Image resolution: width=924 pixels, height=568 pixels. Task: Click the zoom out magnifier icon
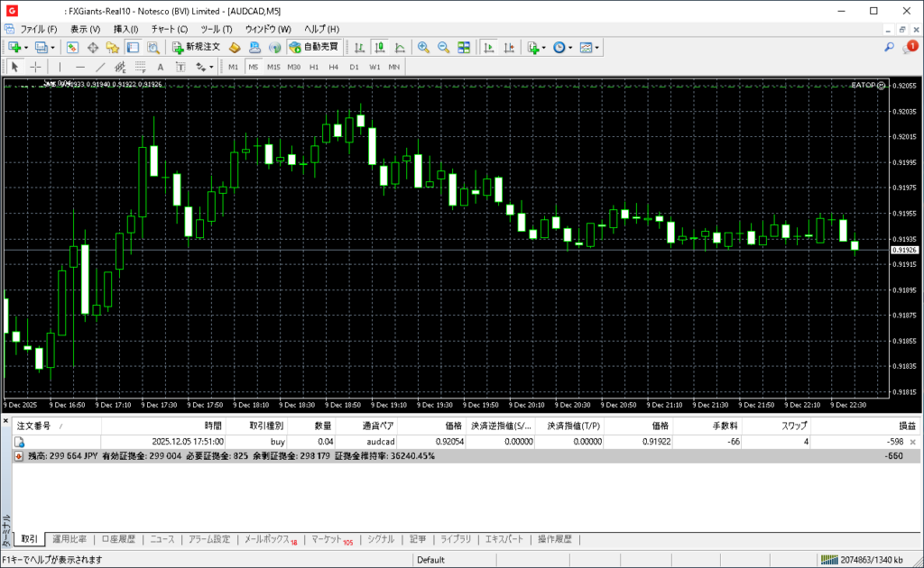444,47
